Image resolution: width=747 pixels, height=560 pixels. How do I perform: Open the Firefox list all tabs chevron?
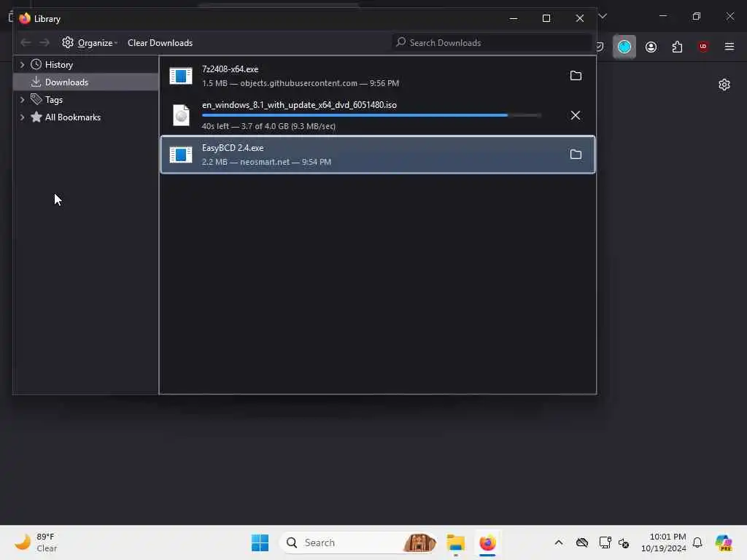pyautogui.click(x=603, y=16)
